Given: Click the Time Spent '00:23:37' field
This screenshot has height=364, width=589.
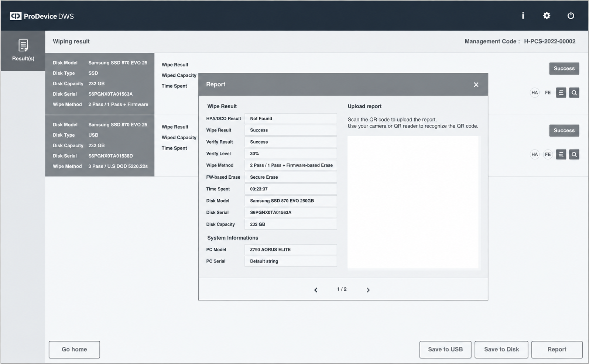Looking at the screenshot, I should [291, 189].
